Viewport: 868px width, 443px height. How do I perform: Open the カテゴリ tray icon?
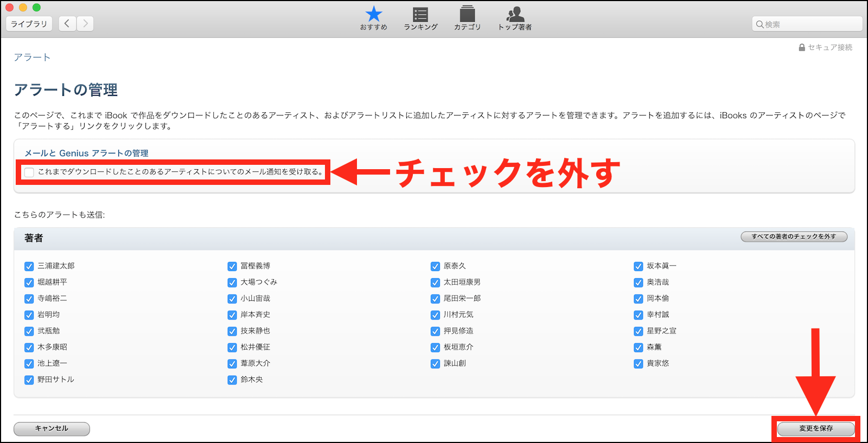467,14
